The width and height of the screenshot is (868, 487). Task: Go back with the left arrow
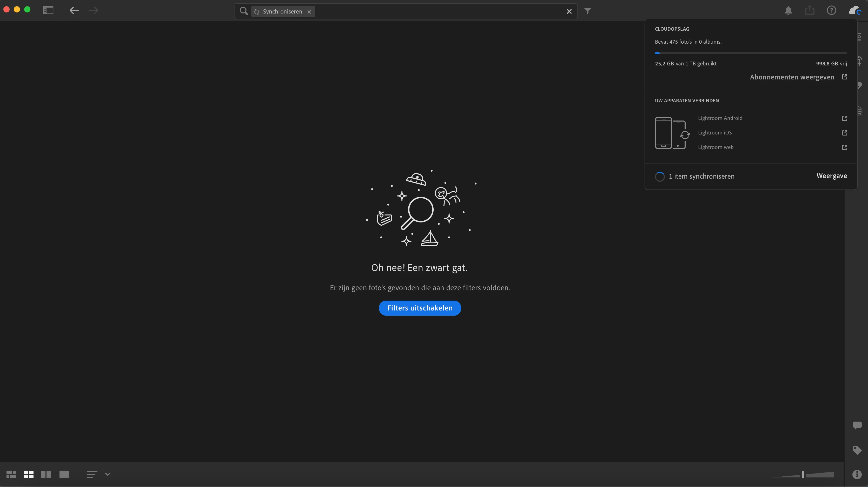(x=74, y=10)
